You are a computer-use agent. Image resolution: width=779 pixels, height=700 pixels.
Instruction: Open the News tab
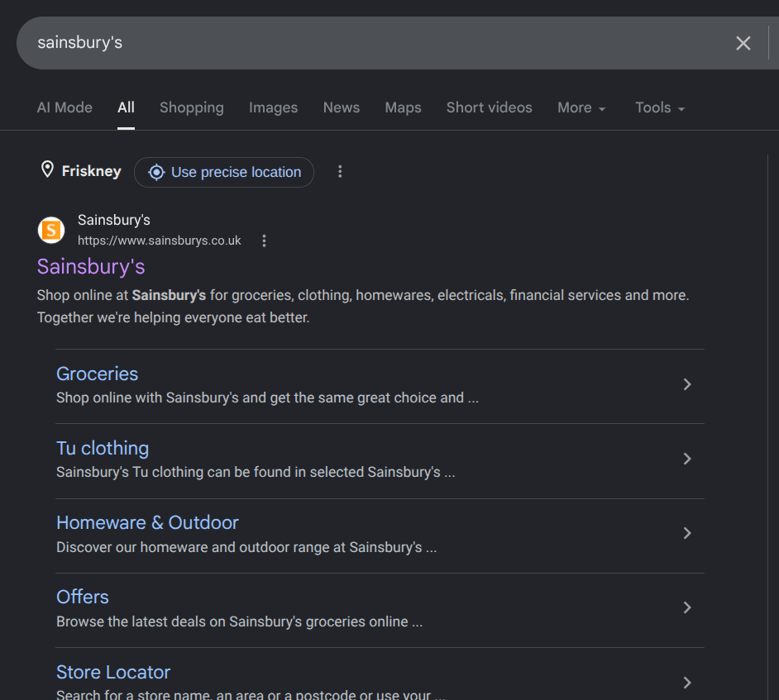coord(342,107)
